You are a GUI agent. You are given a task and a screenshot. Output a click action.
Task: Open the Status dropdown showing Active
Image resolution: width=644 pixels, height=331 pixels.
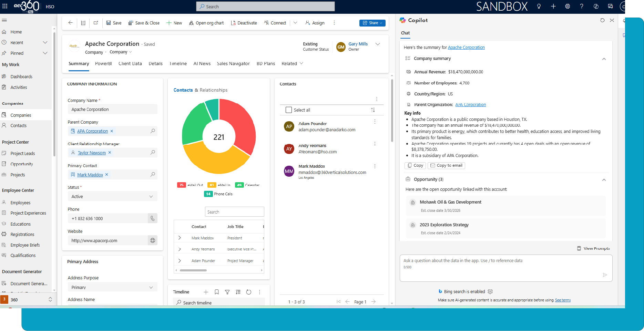(x=112, y=196)
